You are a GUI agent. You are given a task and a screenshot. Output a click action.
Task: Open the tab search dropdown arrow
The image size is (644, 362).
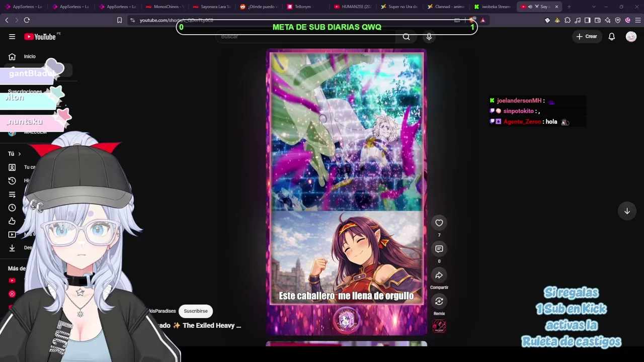click(x=594, y=7)
